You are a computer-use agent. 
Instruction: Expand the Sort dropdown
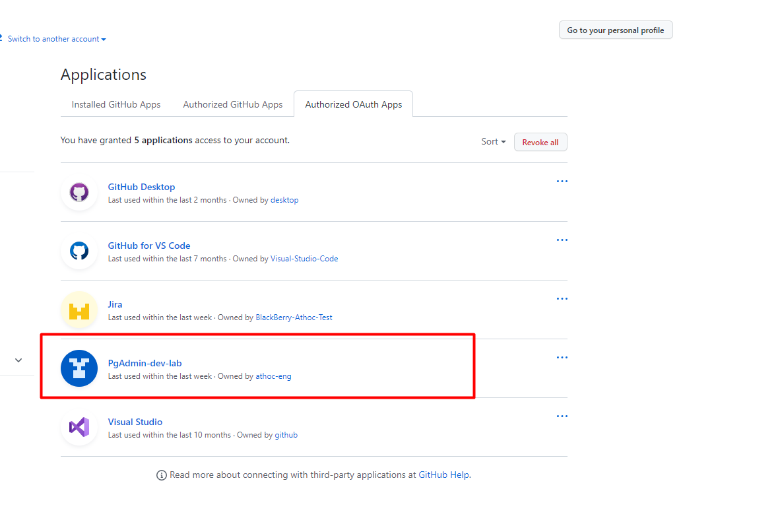(x=493, y=142)
